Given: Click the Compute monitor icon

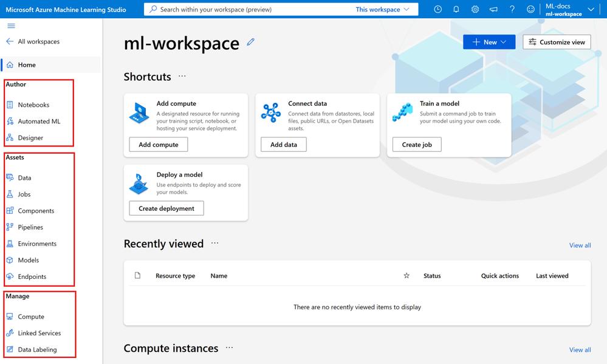Looking at the screenshot, I should pyautogui.click(x=10, y=317).
